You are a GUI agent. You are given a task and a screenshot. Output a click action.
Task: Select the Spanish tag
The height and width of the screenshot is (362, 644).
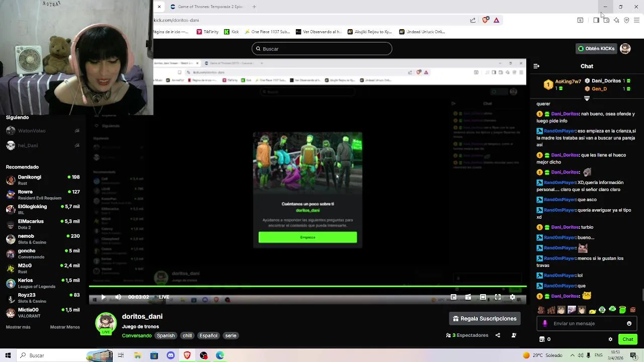[x=166, y=336]
